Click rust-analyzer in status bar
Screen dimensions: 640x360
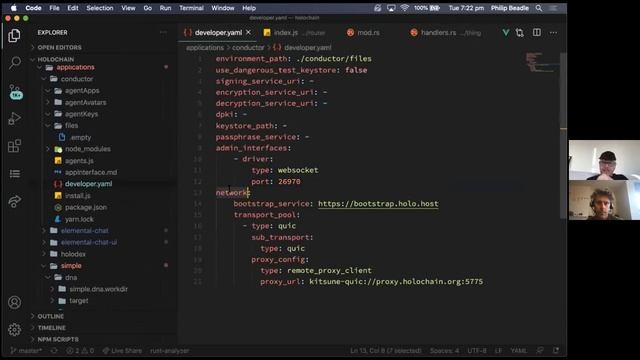(169, 351)
